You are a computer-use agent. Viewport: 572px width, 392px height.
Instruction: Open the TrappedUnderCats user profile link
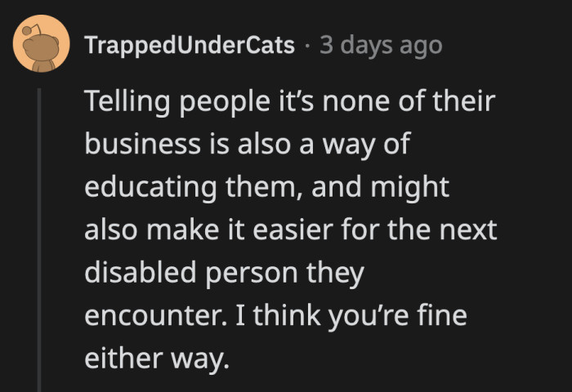coord(190,44)
